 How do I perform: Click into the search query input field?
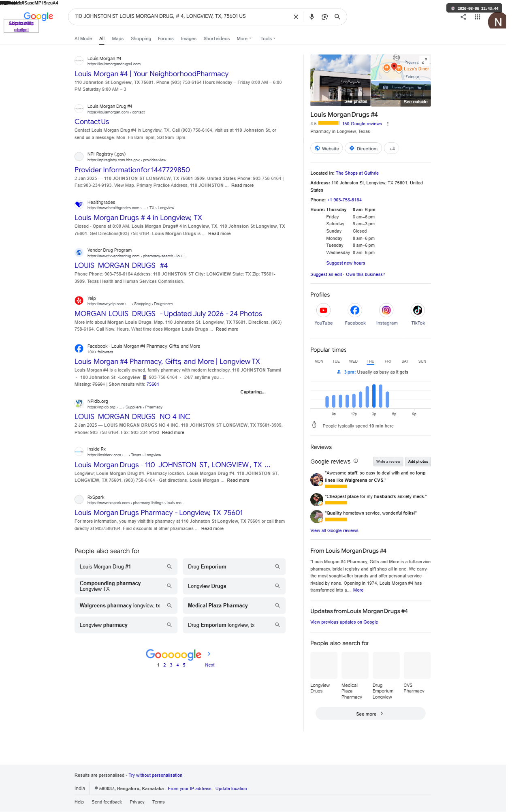(181, 17)
